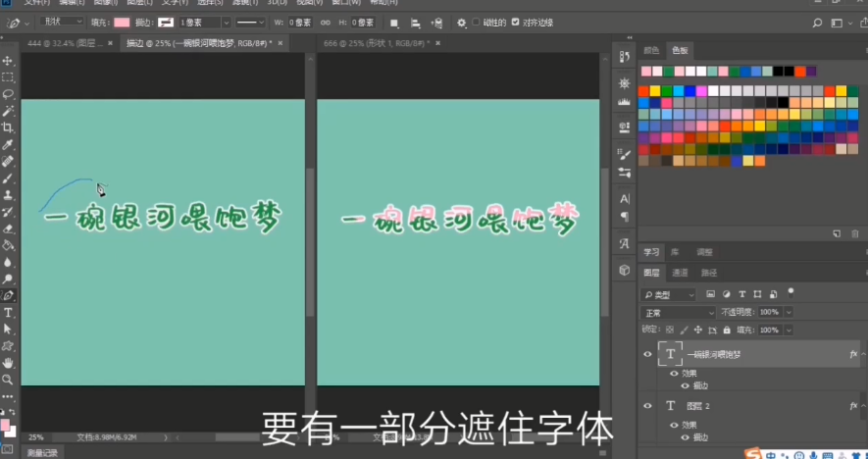
Task: Hide the 图层 2 layer
Action: pos(647,406)
